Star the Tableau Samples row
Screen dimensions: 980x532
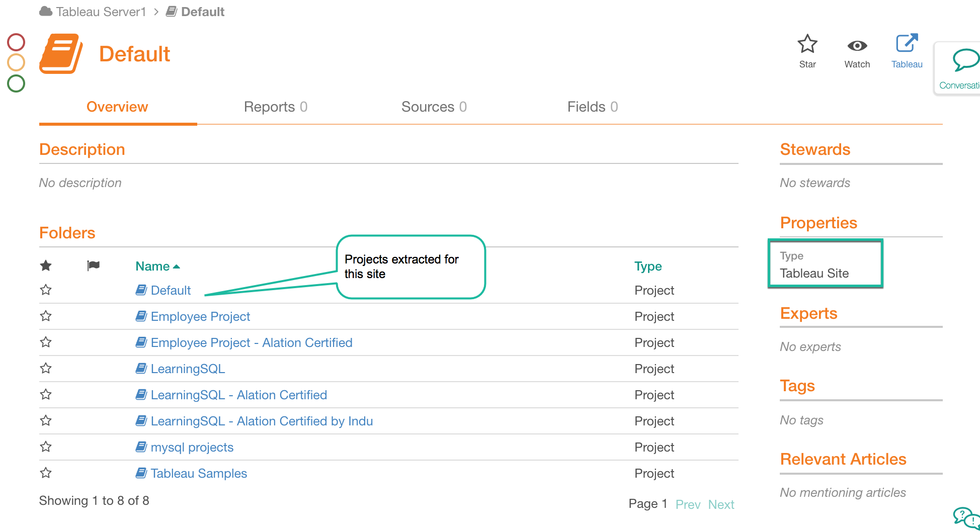pyautogui.click(x=46, y=473)
